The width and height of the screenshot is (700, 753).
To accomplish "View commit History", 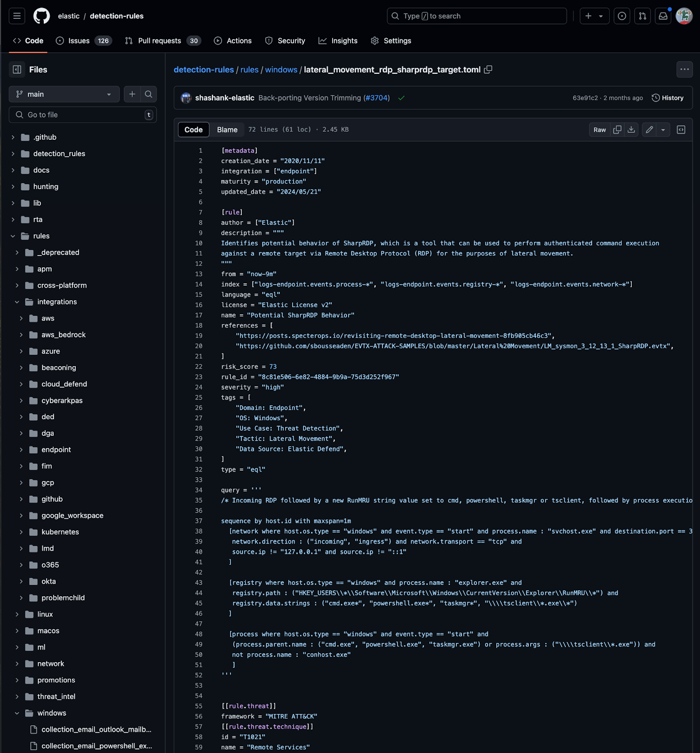I will pyautogui.click(x=668, y=98).
